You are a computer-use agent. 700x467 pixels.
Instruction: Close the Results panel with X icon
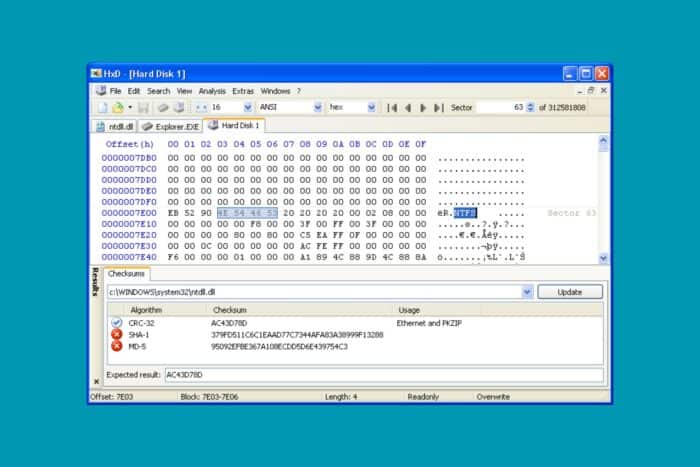point(96,380)
